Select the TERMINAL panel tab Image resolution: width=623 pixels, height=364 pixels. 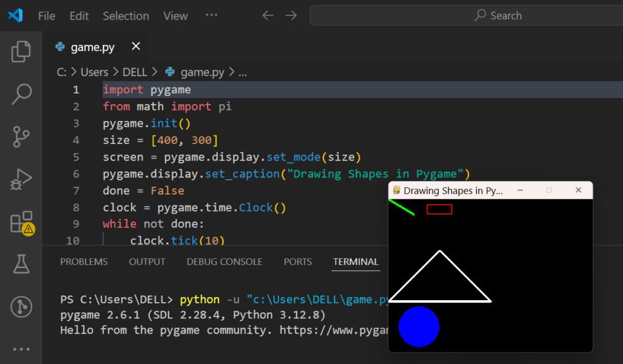tap(355, 261)
